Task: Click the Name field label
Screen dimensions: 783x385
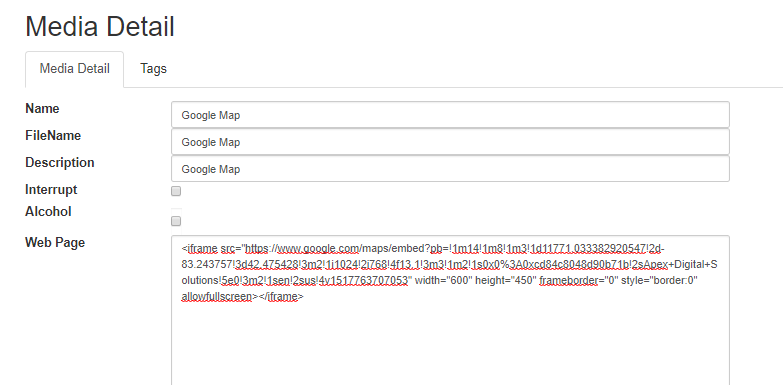Action: click(x=42, y=109)
